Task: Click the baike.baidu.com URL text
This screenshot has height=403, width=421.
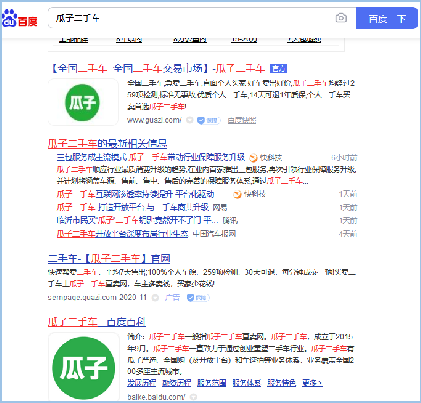Action: pyautogui.click(x=156, y=397)
